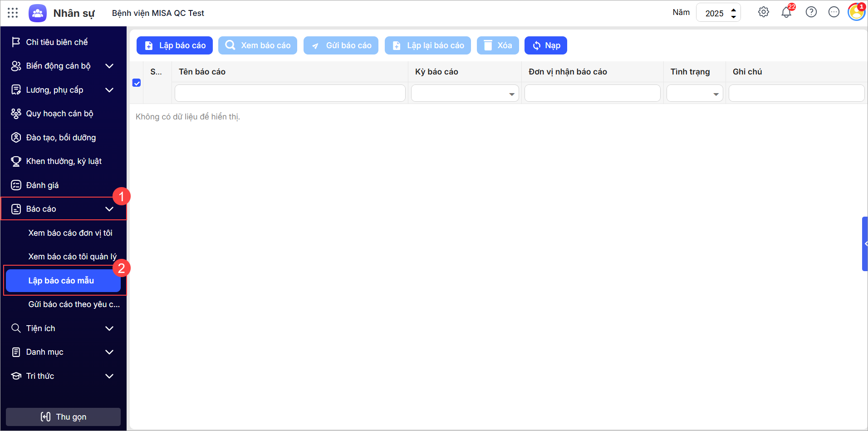Open the user avatar profile menu
The image size is (868, 431).
[x=856, y=12]
